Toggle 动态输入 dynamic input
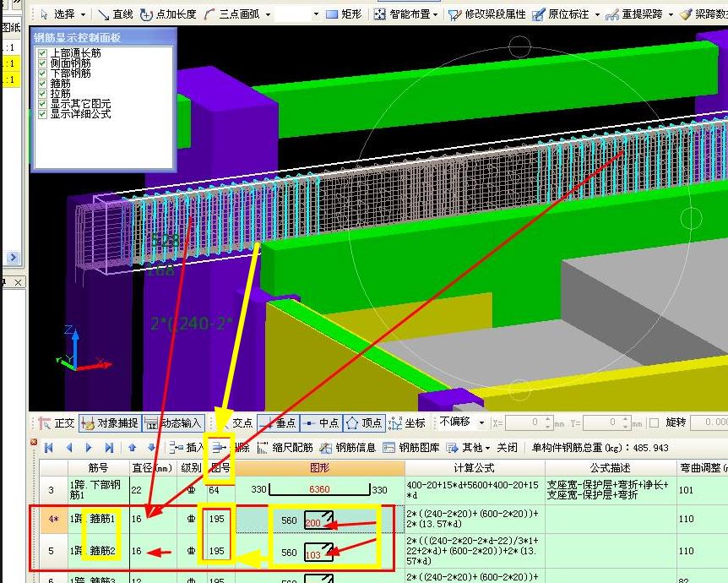This screenshot has width=728, height=583. (173, 422)
